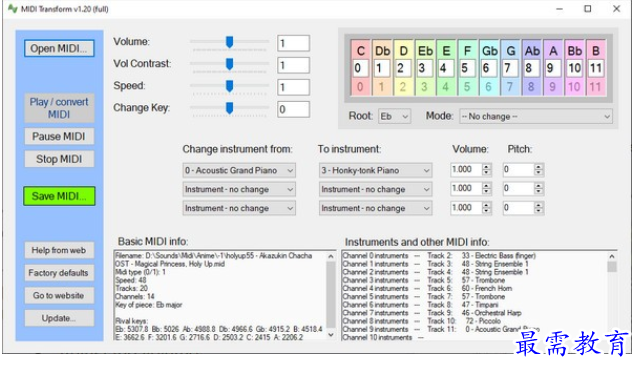Open the Acoustic Grand Piano source dropdown

[x=239, y=171]
